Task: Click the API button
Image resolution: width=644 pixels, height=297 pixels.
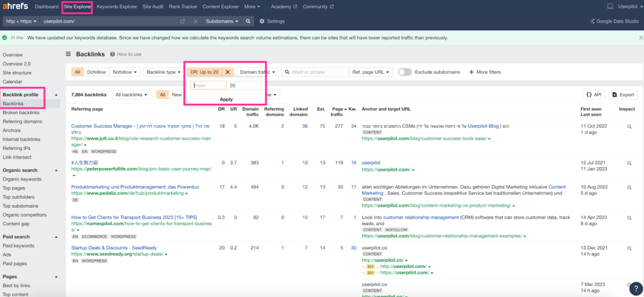Action: [x=594, y=94]
